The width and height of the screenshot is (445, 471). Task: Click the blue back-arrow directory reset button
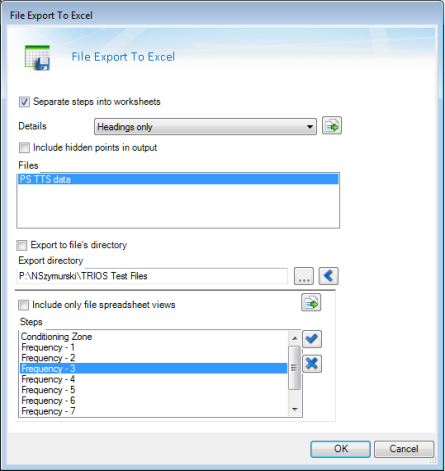click(328, 276)
